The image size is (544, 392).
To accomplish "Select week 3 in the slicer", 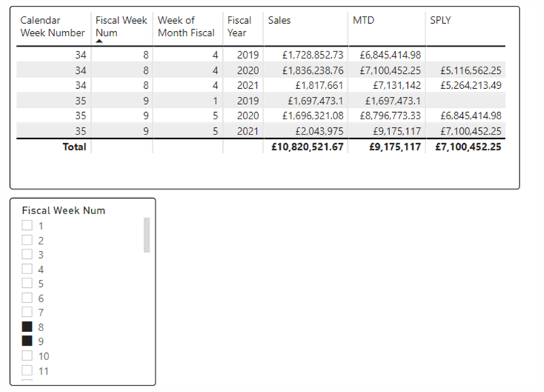I will (x=27, y=255).
